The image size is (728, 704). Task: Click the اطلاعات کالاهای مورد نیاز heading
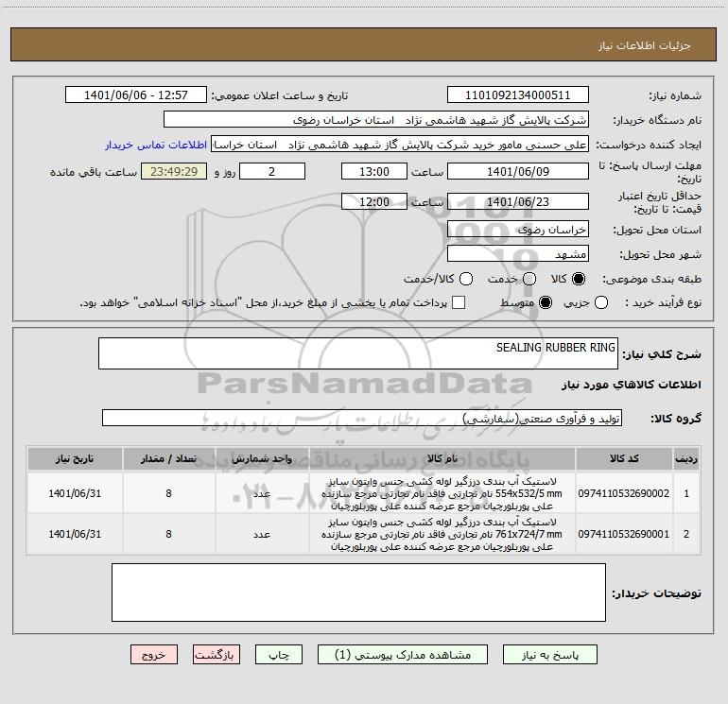pyautogui.click(x=631, y=385)
